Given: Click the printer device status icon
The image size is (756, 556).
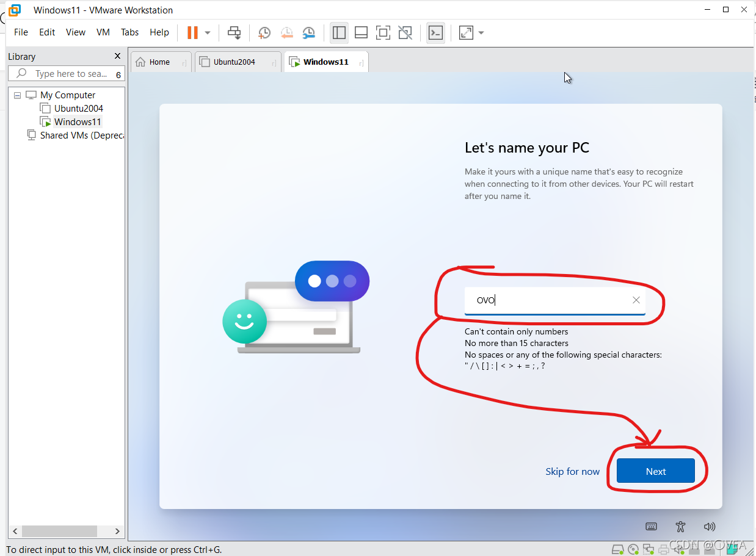Looking at the screenshot, I should (x=664, y=549).
